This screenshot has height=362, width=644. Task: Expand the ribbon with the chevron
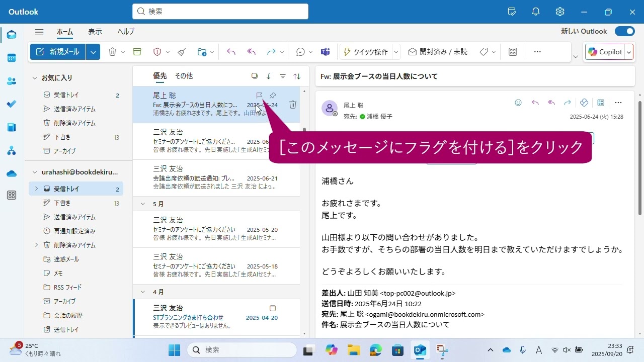[576, 57]
